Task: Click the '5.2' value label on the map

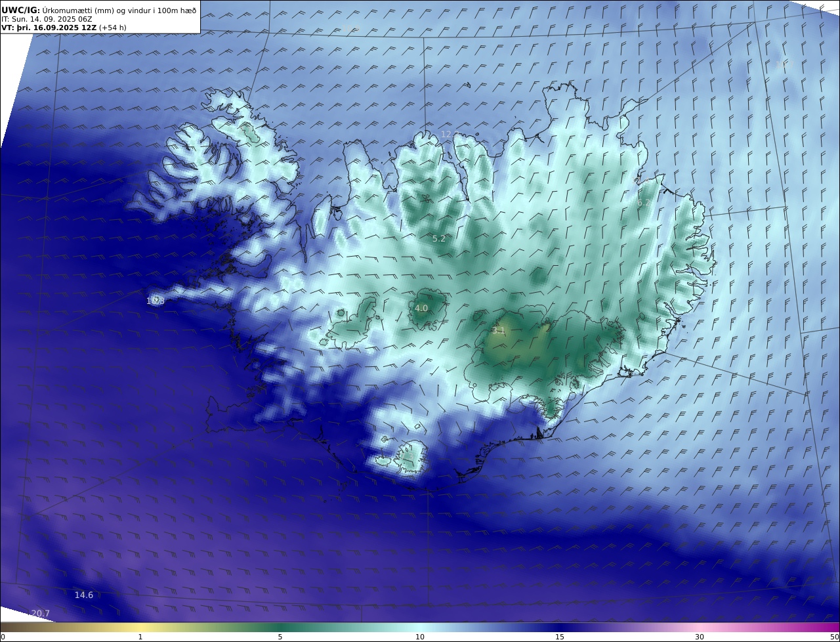Action: point(439,239)
